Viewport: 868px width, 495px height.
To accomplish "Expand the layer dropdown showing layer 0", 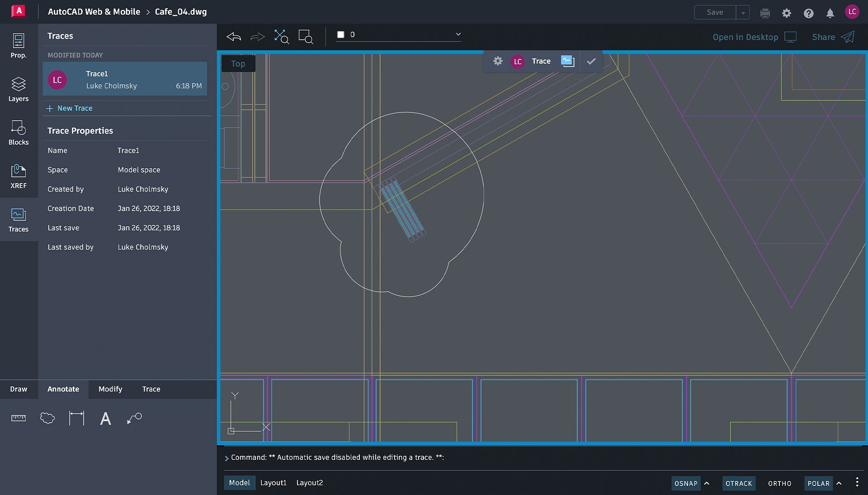I will (458, 34).
